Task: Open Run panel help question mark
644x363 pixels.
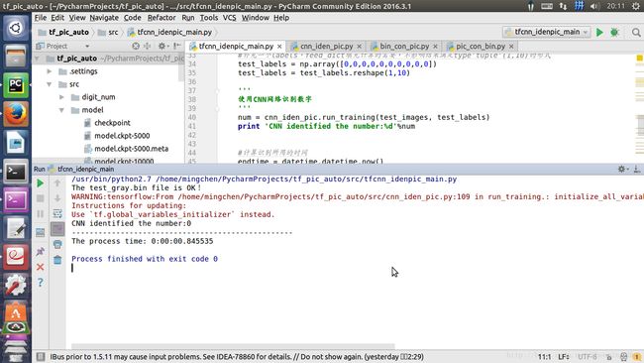Action: 41,283
